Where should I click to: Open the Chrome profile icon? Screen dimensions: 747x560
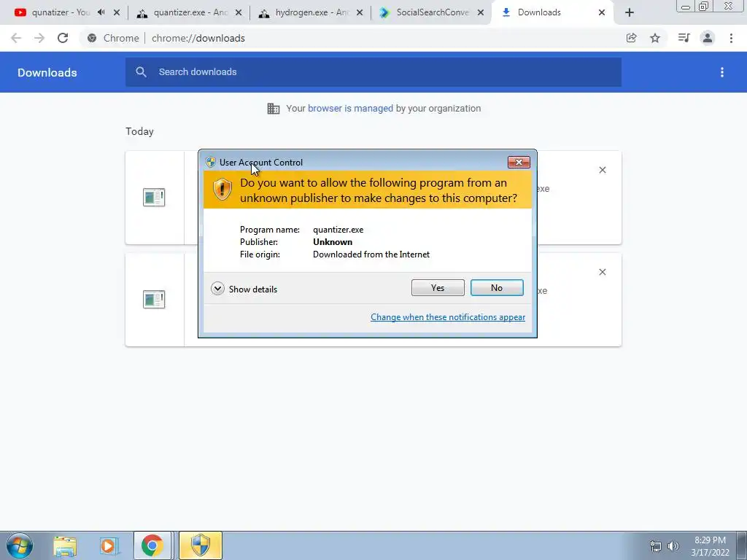pos(708,38)
